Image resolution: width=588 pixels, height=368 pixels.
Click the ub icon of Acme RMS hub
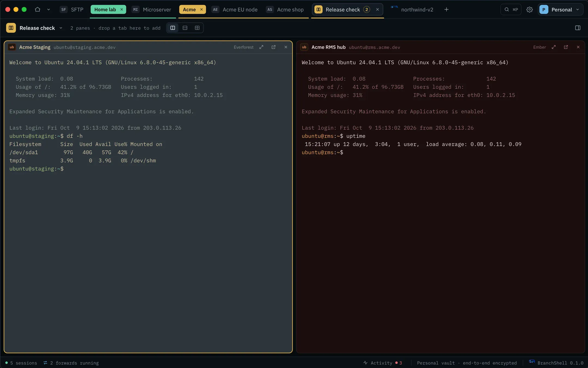(x=304, y=47)
